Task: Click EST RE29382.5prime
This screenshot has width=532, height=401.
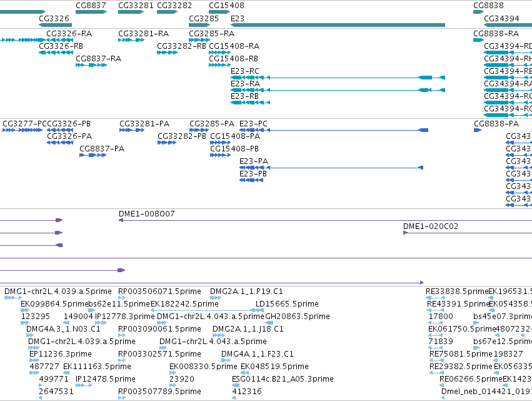Action: [436, 373]
